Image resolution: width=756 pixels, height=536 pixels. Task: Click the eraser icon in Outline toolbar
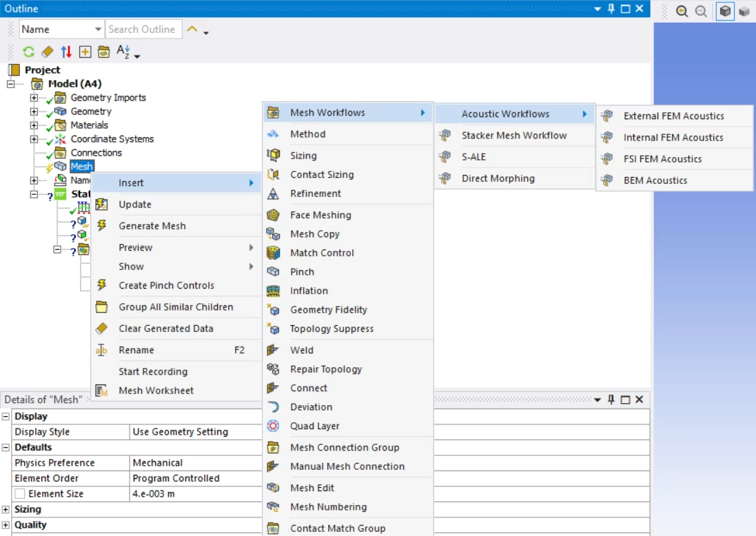47,52
